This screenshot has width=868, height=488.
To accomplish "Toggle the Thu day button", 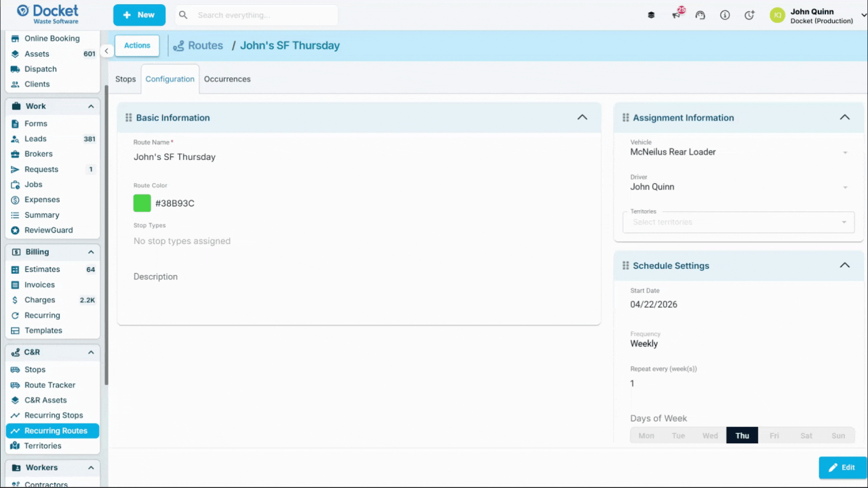I will point(742,435).
